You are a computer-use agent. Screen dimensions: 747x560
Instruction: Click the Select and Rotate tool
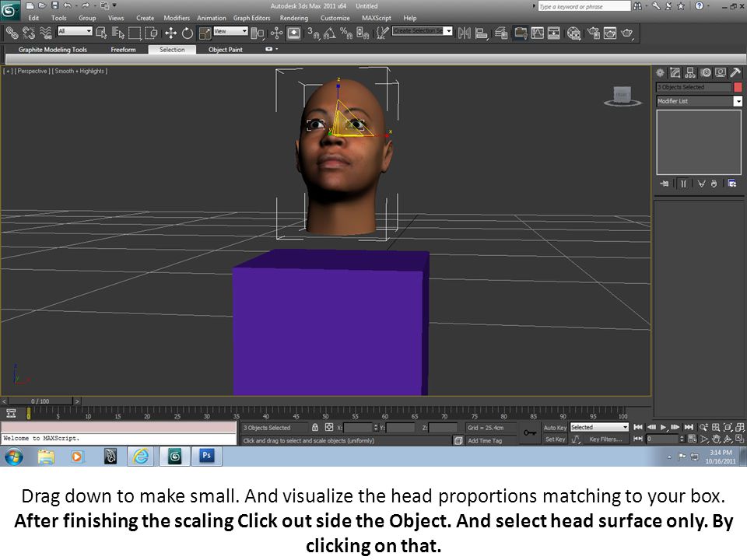pyautogui.click(x=188, y=33)
